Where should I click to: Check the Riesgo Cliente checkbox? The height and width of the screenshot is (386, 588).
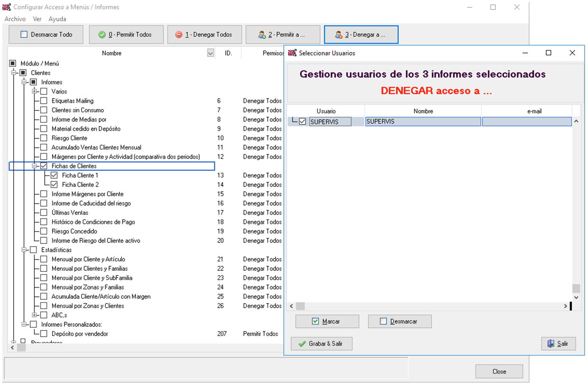point(44,138)
